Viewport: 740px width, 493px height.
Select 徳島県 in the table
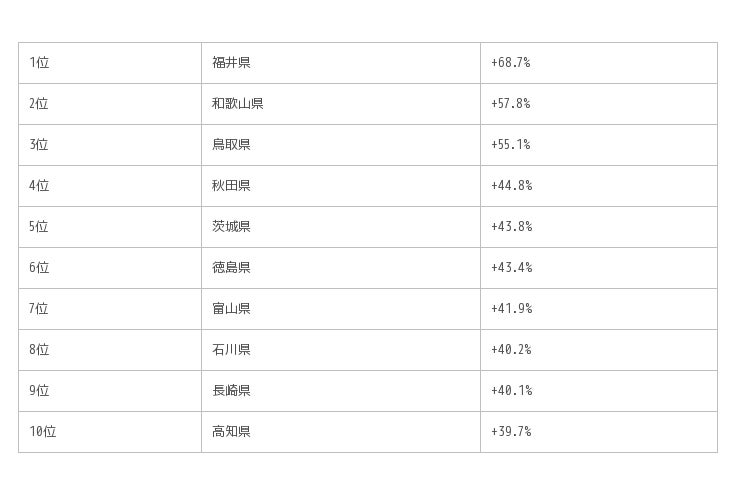pyautogui.click(x=231, y=268)
